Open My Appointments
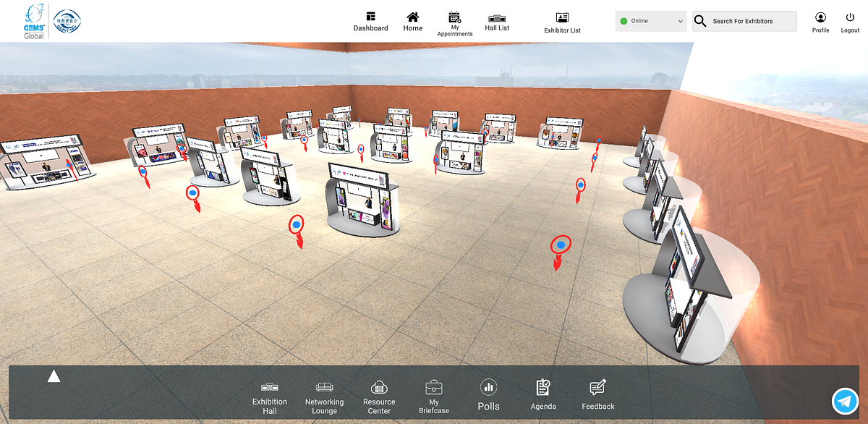This screenshot has height=424, width=868. tap(454, 22)
